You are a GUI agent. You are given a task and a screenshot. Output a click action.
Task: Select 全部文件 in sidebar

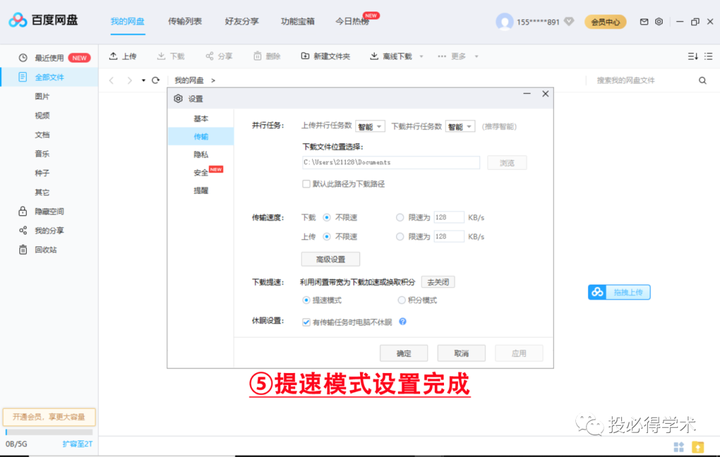click(x=49, y=77)
